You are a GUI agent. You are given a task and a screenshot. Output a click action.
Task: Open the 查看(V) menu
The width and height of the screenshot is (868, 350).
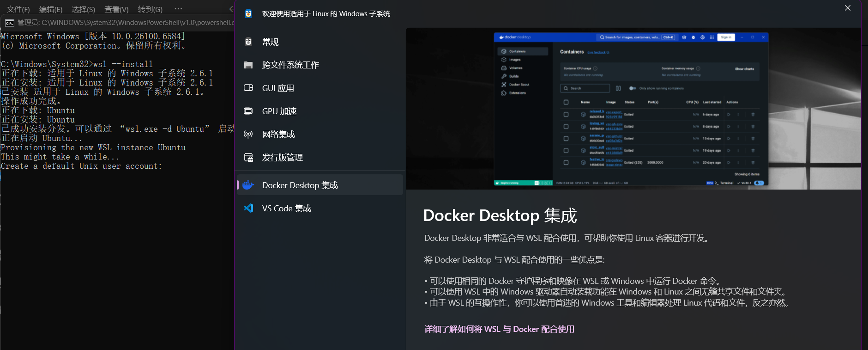(116, 9)
